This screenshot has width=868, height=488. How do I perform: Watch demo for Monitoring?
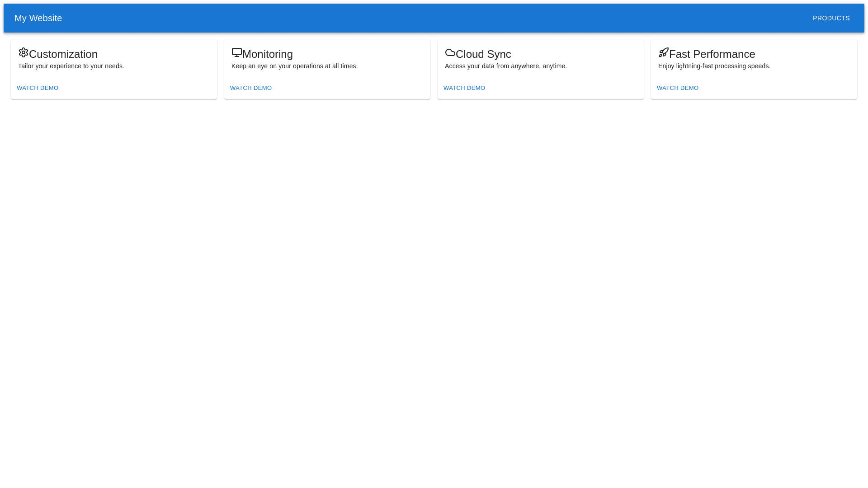(x=251, y=88)
